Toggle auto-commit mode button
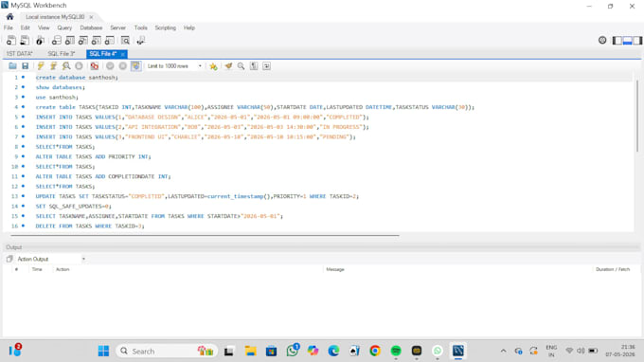The width and height of the screenshot is (644, 362). [x=136, y=65]
